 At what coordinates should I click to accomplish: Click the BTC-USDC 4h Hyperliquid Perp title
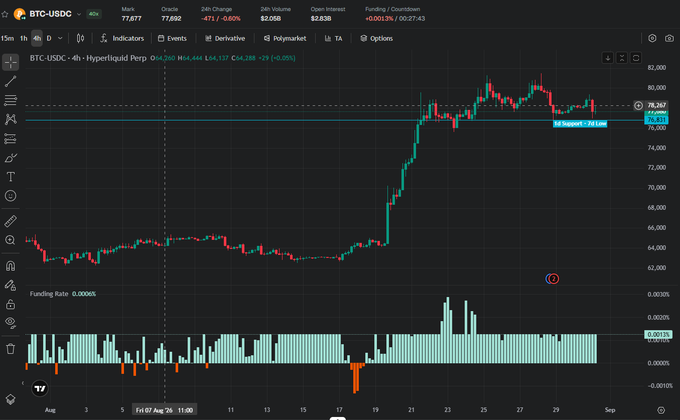click(x=88, y=58)
